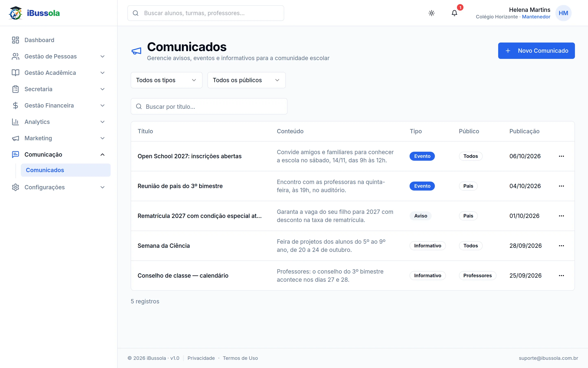Expand the Marketing chevron
Viewport: 588px width, 368px height.
point(102,138)
